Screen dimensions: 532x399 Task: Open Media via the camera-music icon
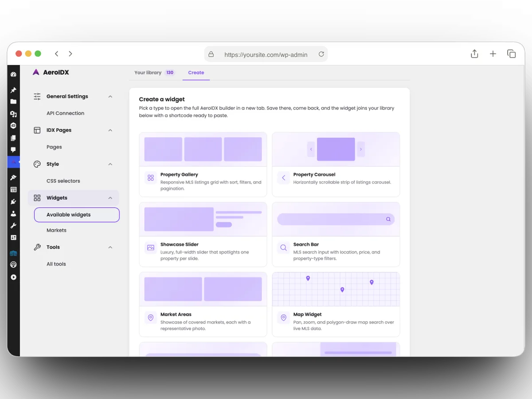click(13, 114)
